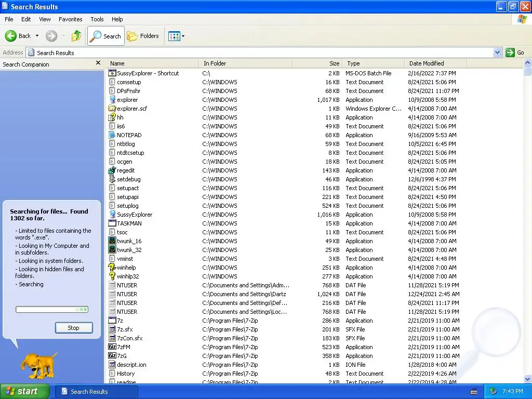
Task: Select the 7z application icon
Action: [112, 320]
